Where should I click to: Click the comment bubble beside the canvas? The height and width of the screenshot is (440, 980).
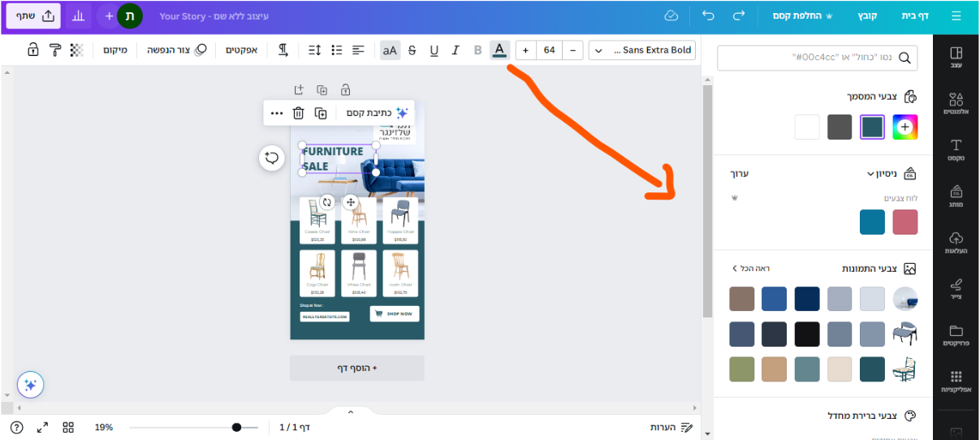pyautogui.click(x=272, y=158)
